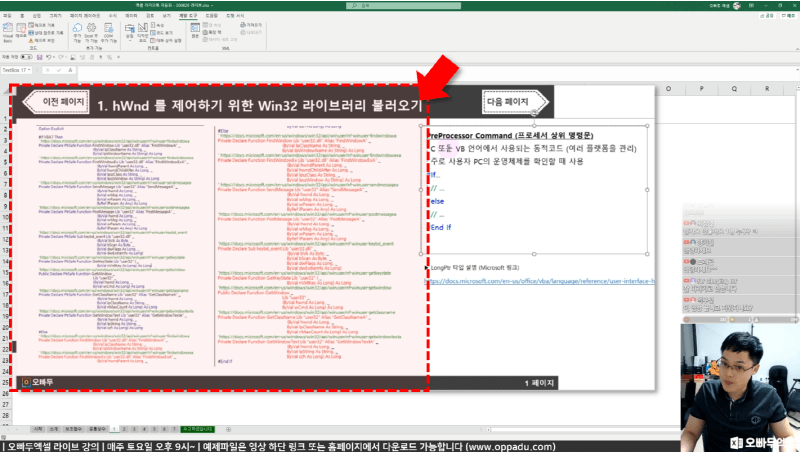The image size is (800, 452).
Task: Click the percent style quick access icon
Action: click(x=109, y=57)
